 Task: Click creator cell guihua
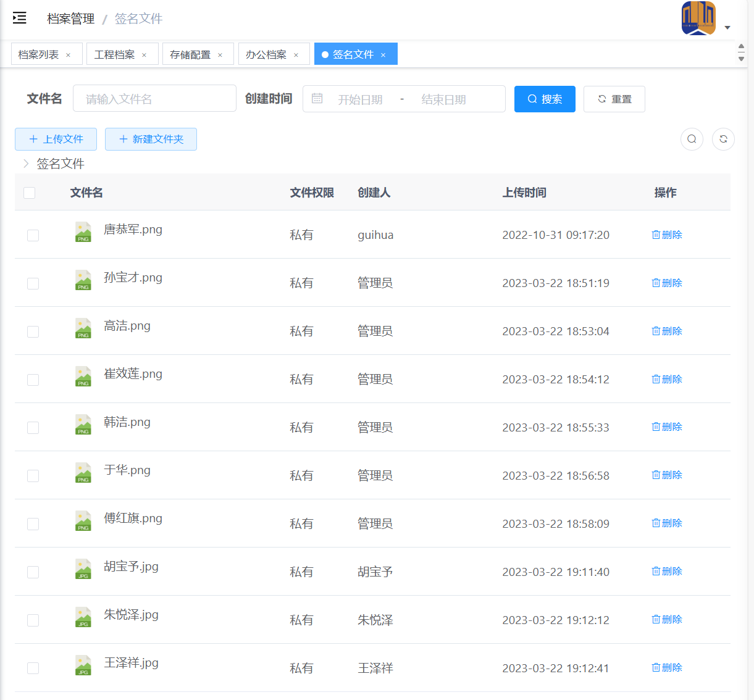tap(375, 235)
